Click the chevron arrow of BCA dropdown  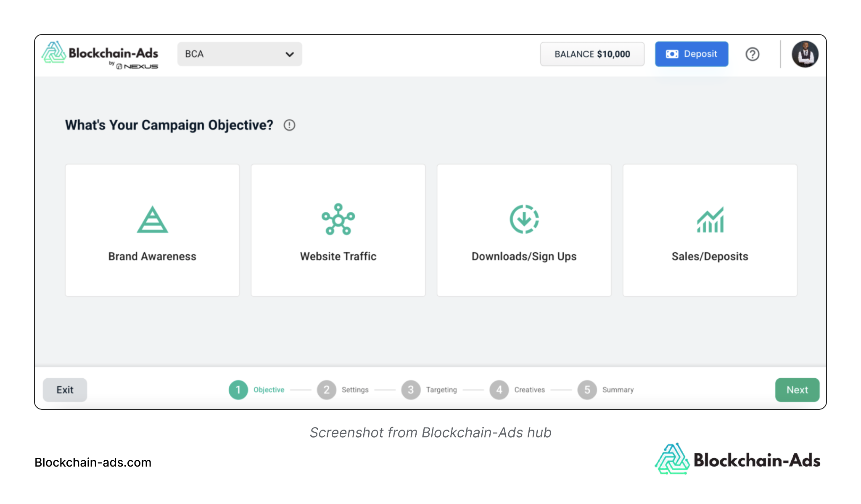tap(290, 54)
